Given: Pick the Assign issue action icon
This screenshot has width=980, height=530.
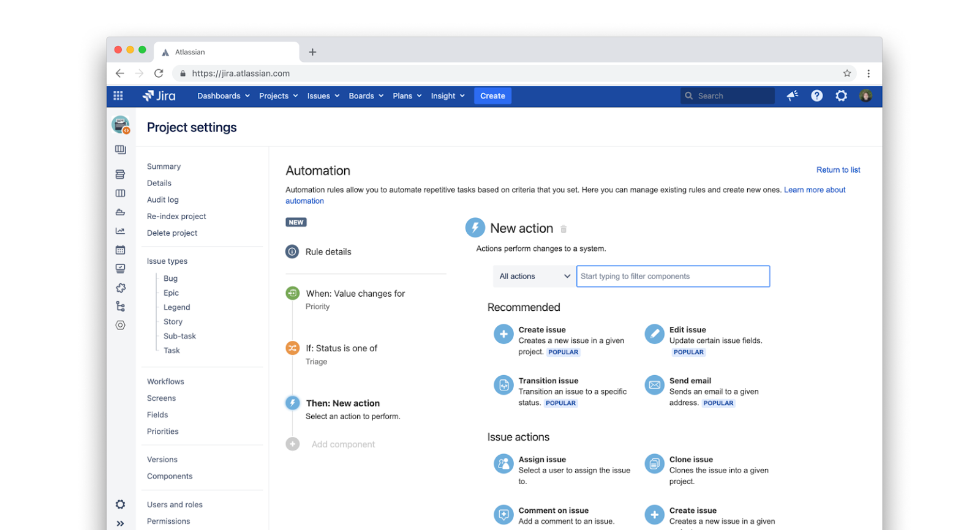Looking at the screenshot, I should pyautogui.click(x=503, y=464).
